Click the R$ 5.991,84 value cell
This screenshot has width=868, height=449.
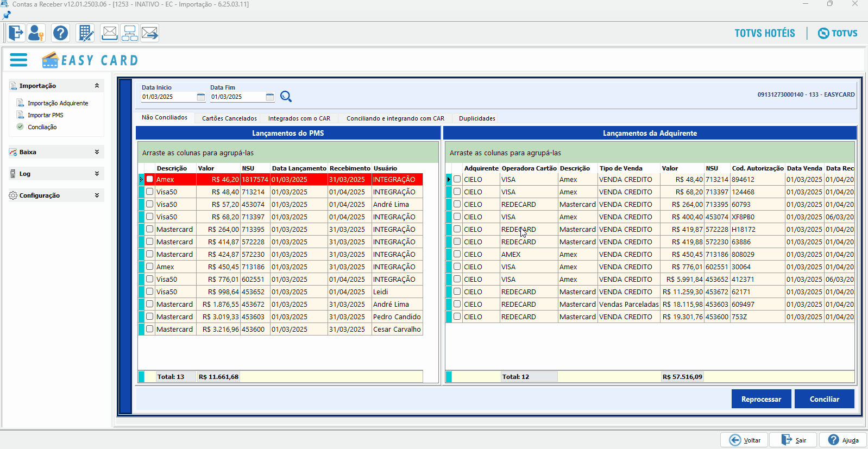(682, 280)
